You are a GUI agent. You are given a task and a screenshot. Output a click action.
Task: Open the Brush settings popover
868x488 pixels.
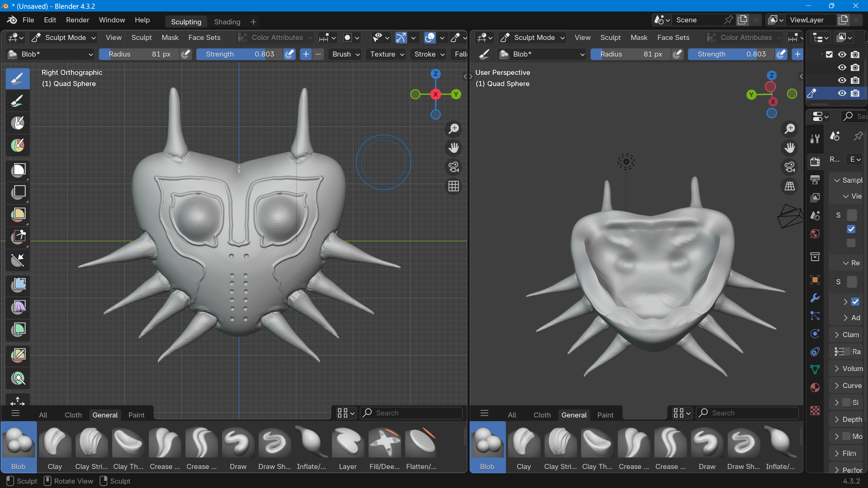click(x=346, y=54)
